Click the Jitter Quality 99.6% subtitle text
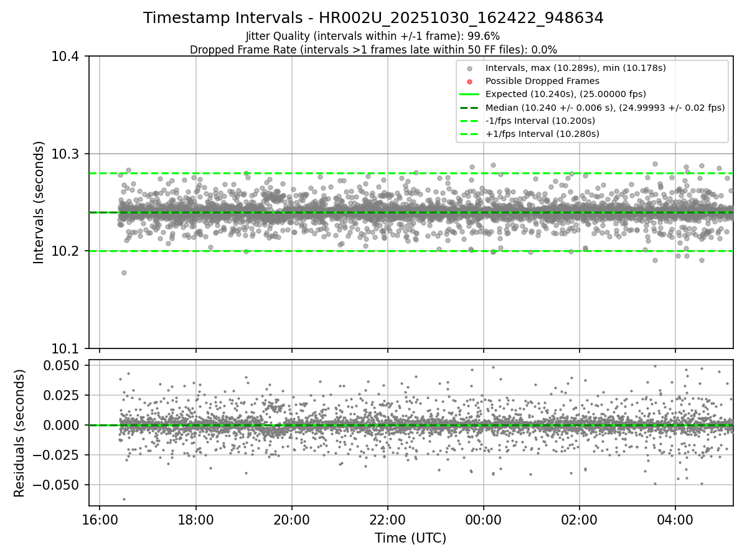The height and width of the screenshot is (560, 747). coord(373,36)
